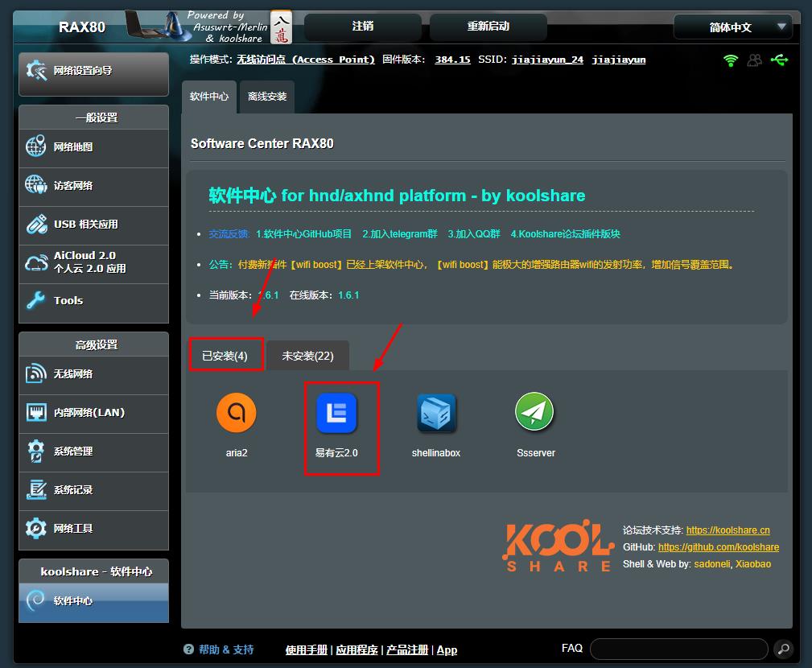Open the Ssserver plugin icon
The height and width of the screenshot is (668, 812).
point(535,411)
